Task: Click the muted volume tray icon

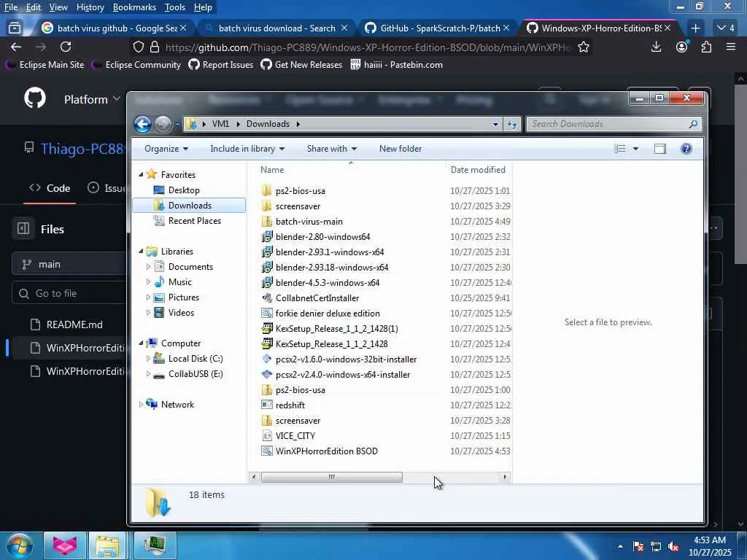Action: (673, 547)
